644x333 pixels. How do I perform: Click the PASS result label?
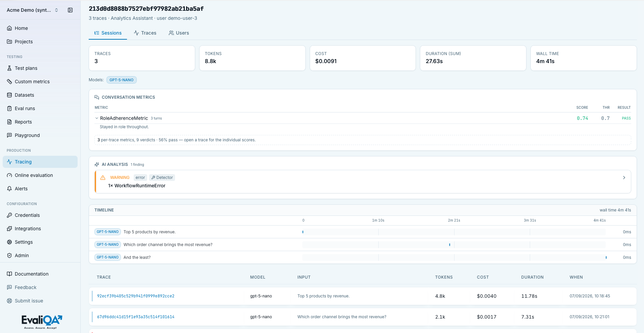(x=626, y=118)
